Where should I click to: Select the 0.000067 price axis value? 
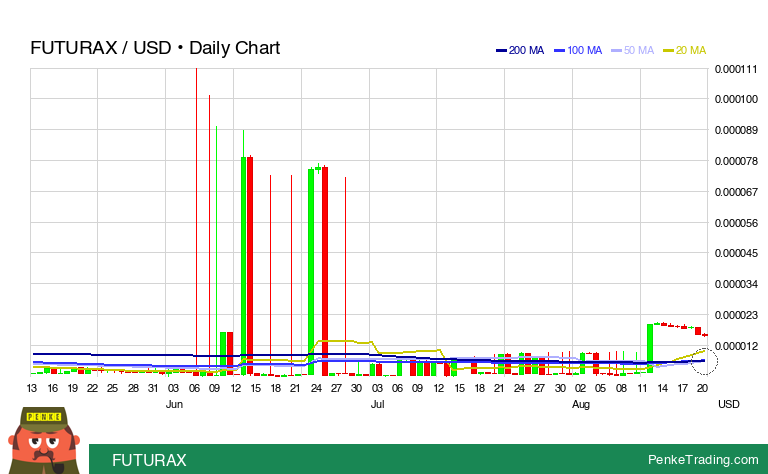pyautogui.click(x=736, y=192)
